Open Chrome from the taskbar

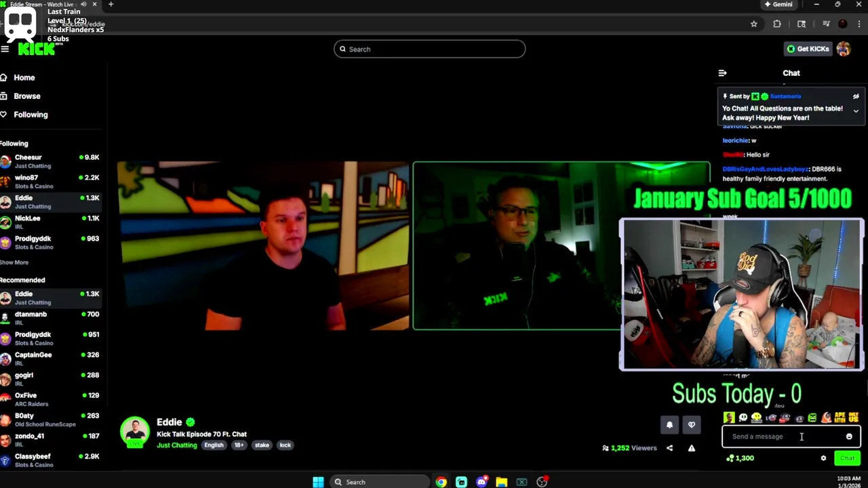pyautogui.click(x=441, y=482)
